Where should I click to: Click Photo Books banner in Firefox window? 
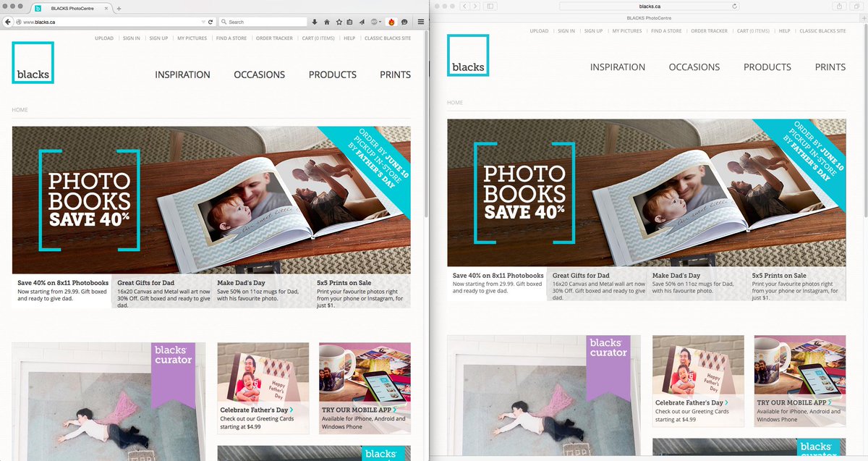211,201
